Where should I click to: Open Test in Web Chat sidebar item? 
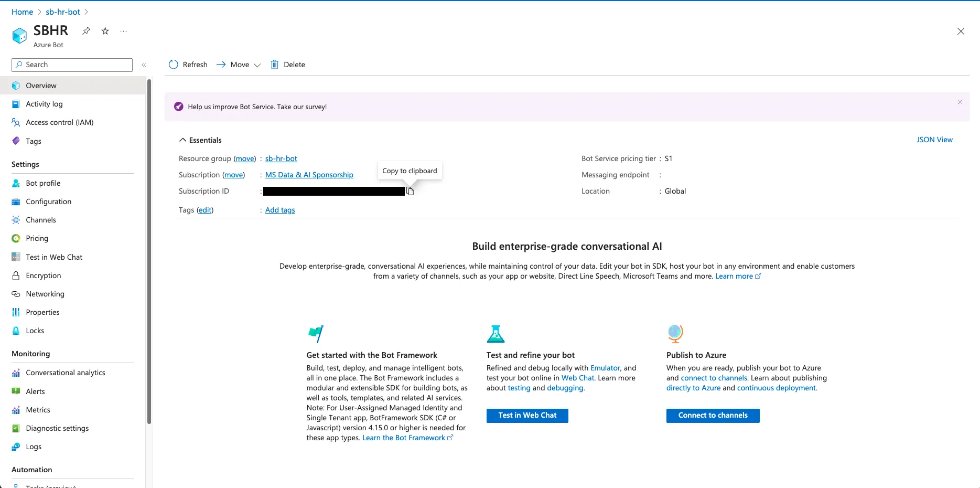tap(54, 257)
